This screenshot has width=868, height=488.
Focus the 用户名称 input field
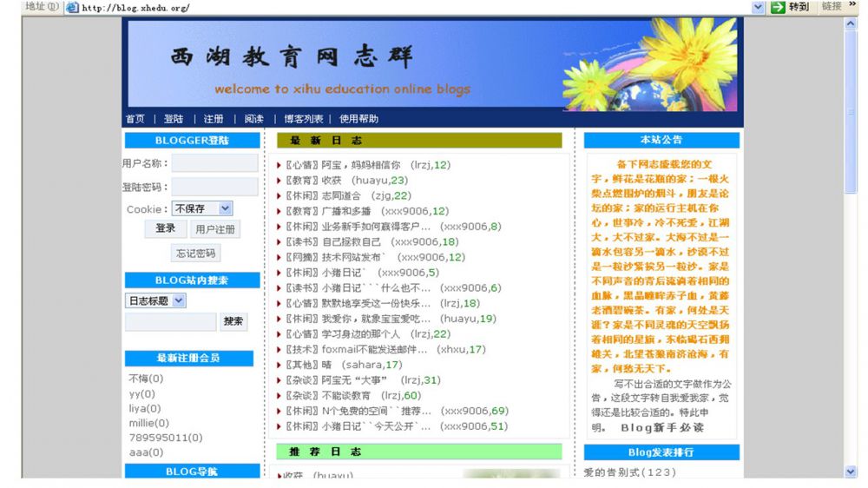pos(214,163)
